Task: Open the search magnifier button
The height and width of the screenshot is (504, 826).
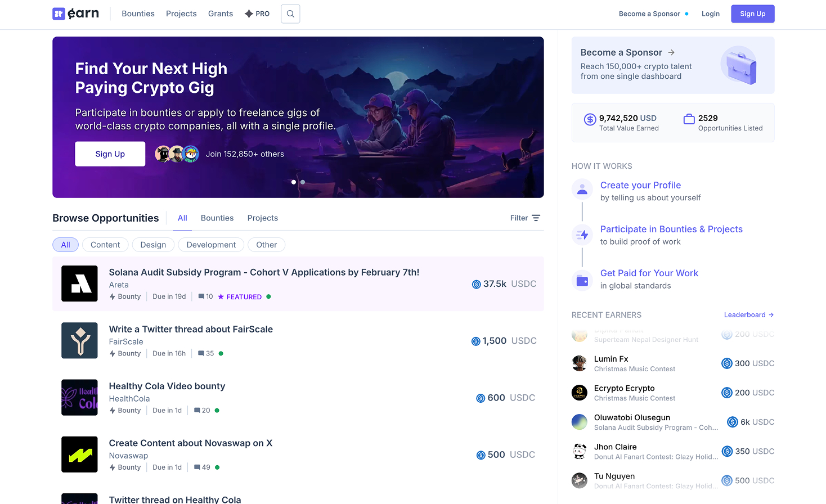Action: click(290, 13)
